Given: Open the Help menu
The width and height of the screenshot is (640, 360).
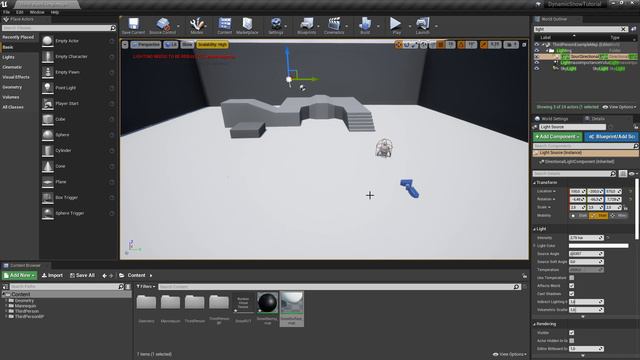Looking at the screenshot, I should pos(55,12).
